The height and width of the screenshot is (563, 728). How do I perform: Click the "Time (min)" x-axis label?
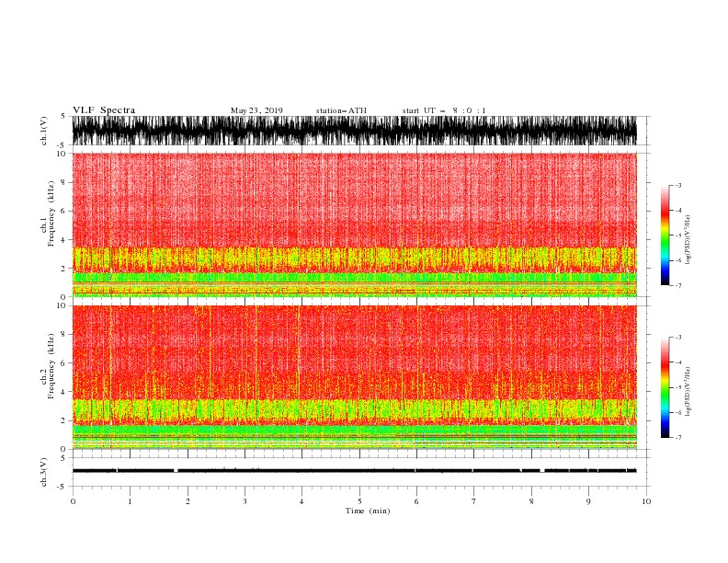pyautogui.click(x=368, y=511)
